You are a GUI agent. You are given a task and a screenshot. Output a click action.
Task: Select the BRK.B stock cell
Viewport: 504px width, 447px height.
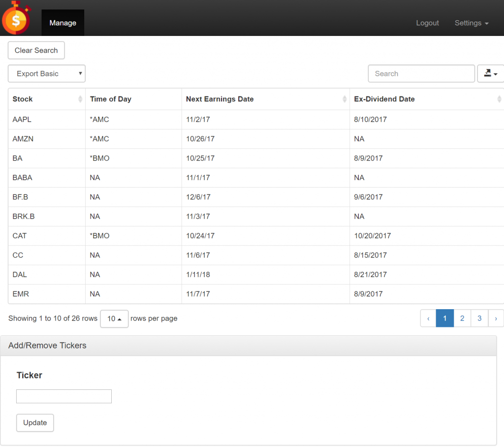click(47, 217)
